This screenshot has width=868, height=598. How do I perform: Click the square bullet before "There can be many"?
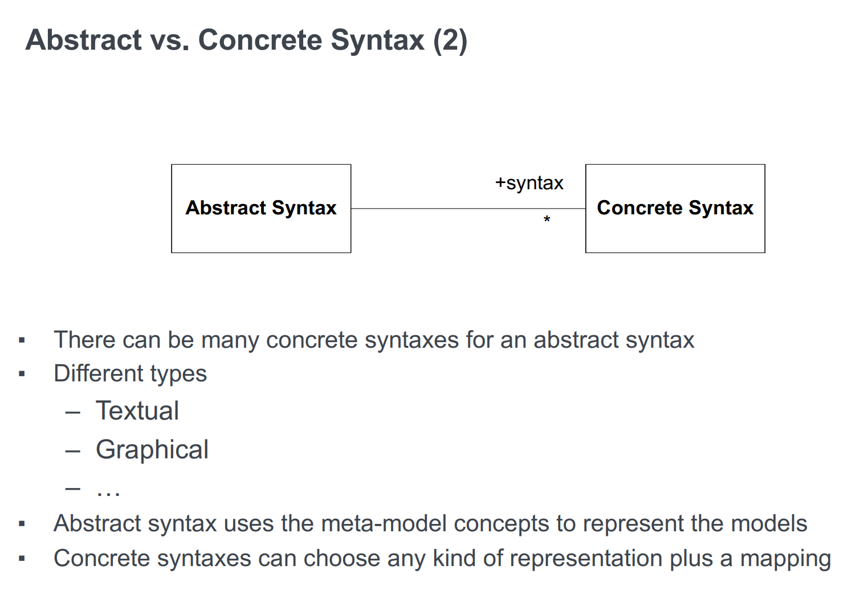click(x=22, y=341)
